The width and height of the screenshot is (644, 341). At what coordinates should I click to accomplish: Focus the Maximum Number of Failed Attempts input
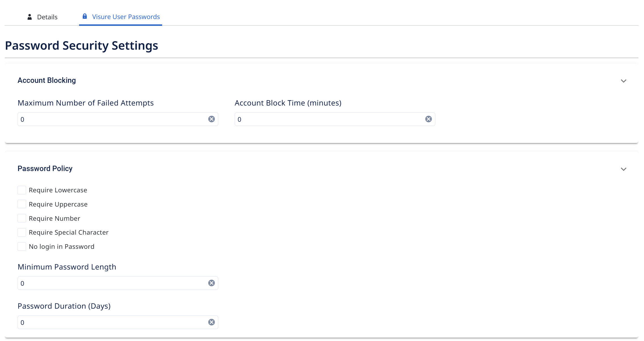(x=113, y=119)
